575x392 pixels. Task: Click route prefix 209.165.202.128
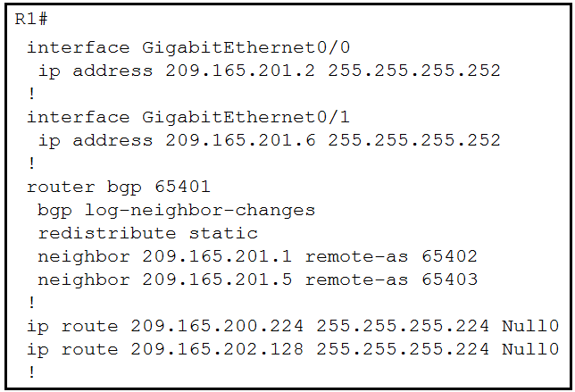[217, 349]
